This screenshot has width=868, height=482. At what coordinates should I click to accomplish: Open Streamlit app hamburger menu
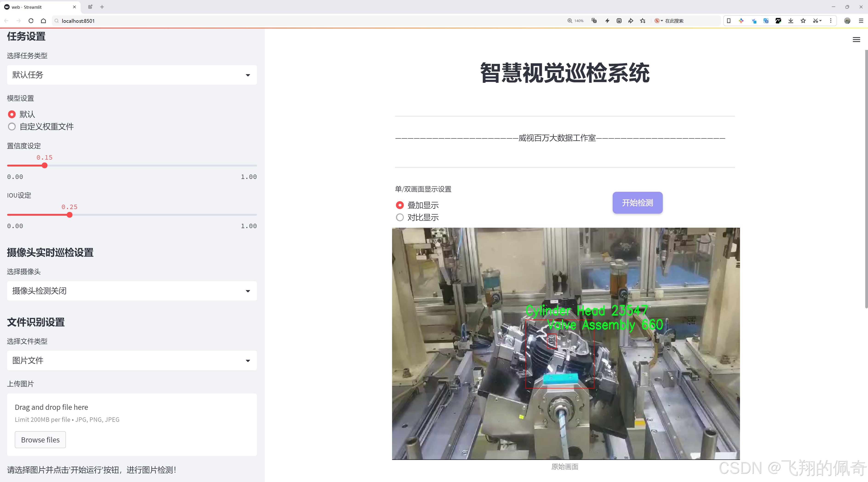point(856,40)
